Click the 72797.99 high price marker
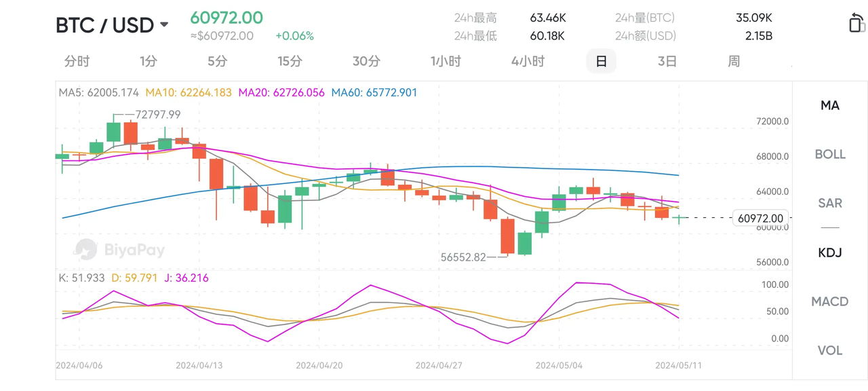The width and height of the screenshot is (868, 391). coord(158,115)
